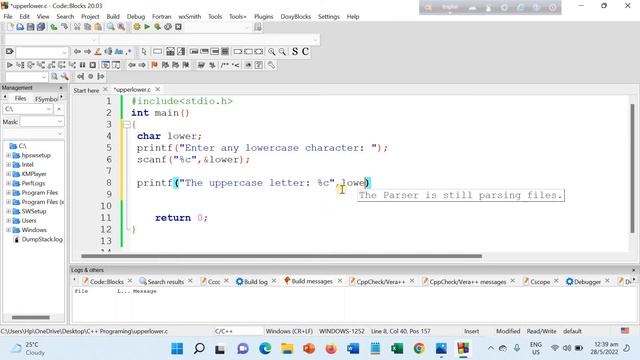Toggle the Match case Aa button
The image size is (640, 360).
[119, 52]
